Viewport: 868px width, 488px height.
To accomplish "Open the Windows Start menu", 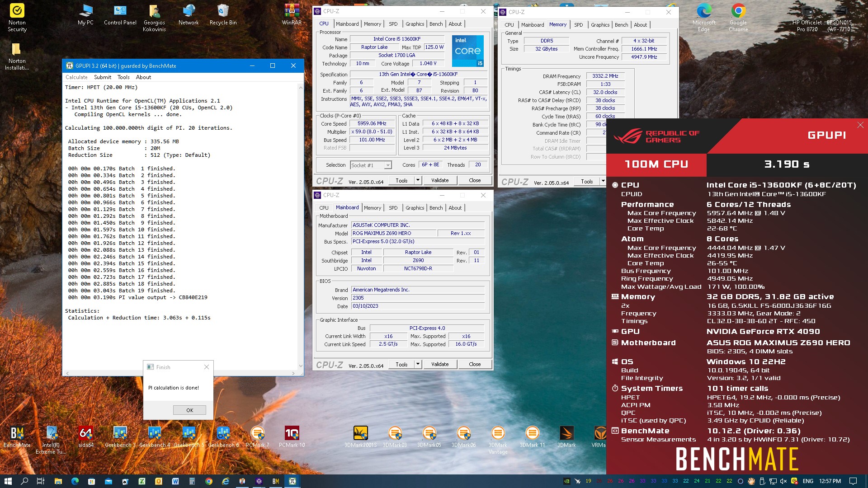I will point(8,481).
